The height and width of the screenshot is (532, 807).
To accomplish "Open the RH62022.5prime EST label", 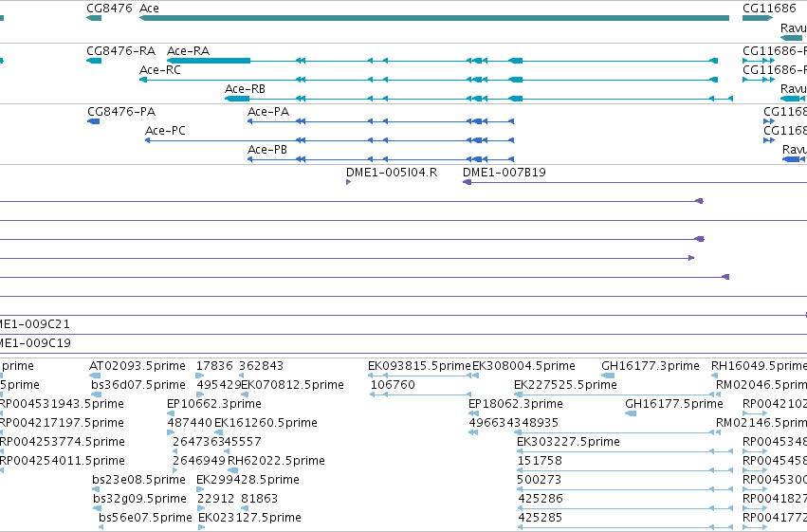I will coord(276,461).
